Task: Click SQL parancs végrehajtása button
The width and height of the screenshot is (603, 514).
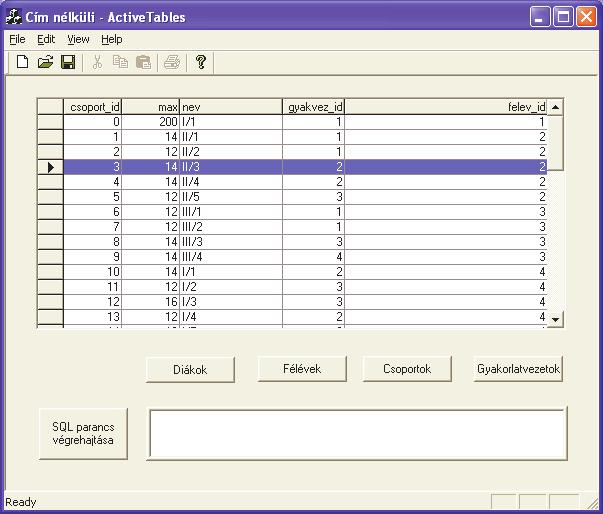Action: click(83, 434)
